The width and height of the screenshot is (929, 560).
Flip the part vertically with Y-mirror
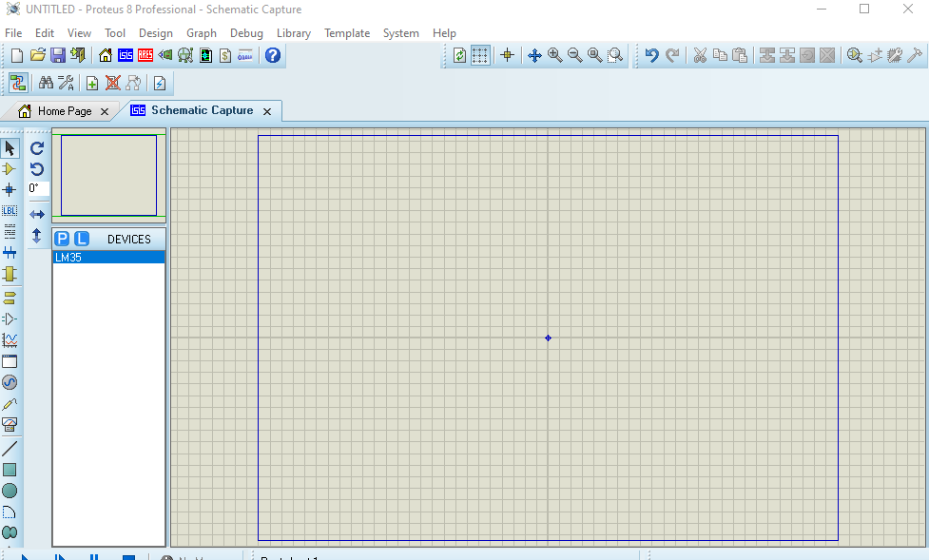click(37, 236)
